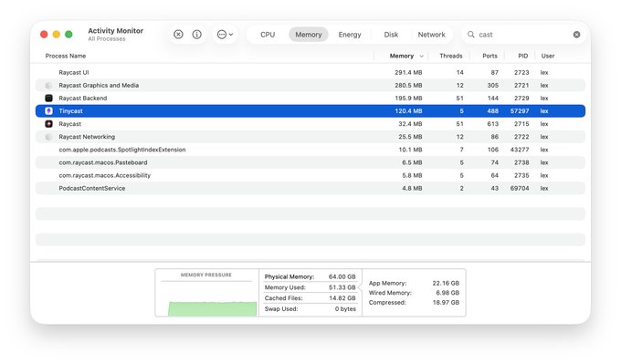The image size is (621, 364).
Task: Select the Memory tab
Action: pos(309,35)
